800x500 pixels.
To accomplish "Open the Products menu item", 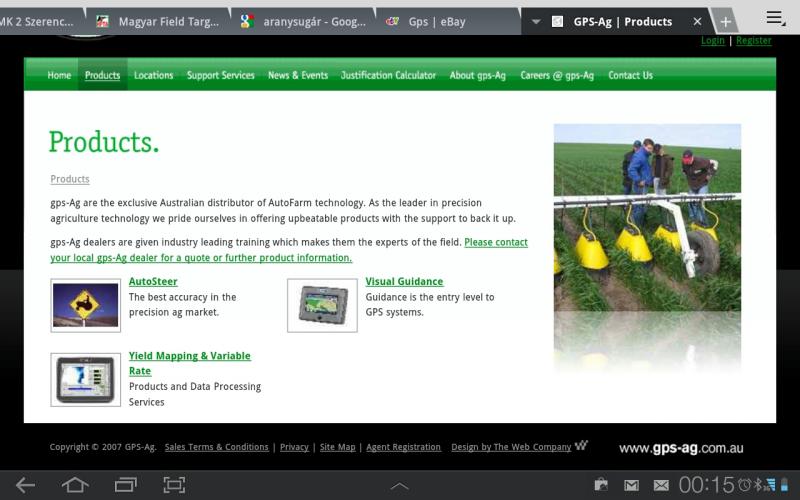I will coord(103,75).
